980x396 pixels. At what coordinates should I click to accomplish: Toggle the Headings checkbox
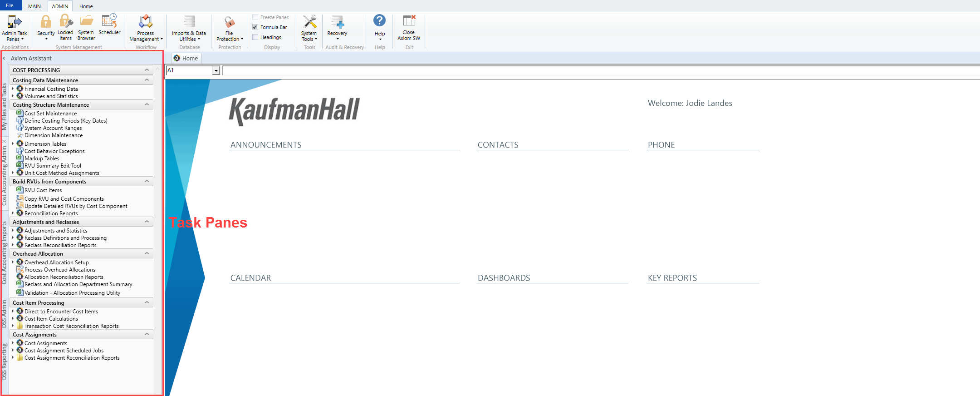click(x=255, y=37)
